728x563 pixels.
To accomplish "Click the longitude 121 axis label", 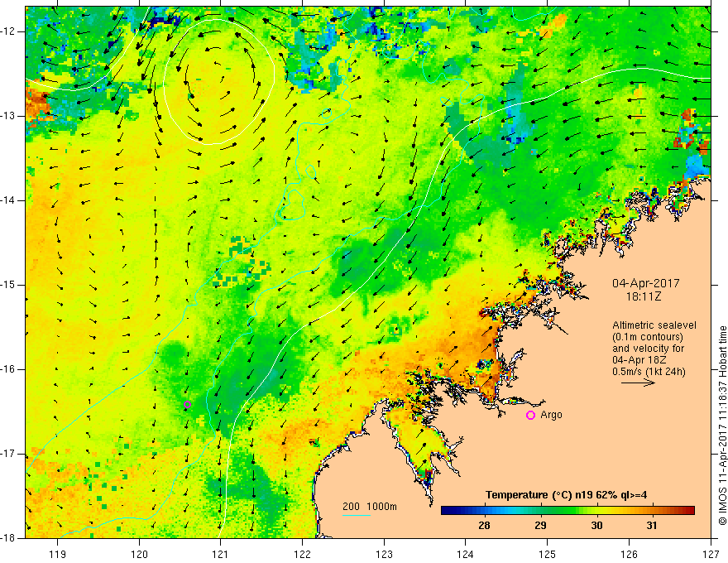I will pos(221,554).
